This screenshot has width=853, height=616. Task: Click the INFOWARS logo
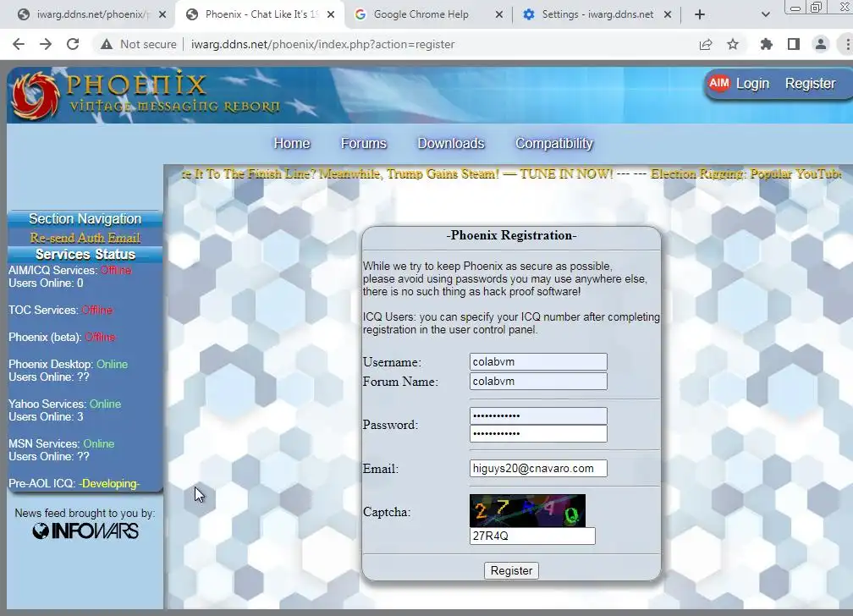tap(85, 531)
